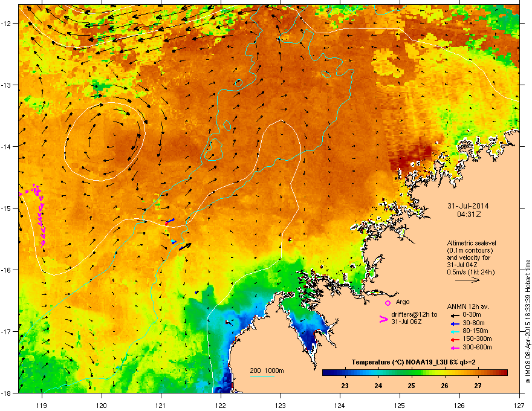Click the colorbar tick label 26
Viewport: 532px width, 411px height.
point(444,386)
